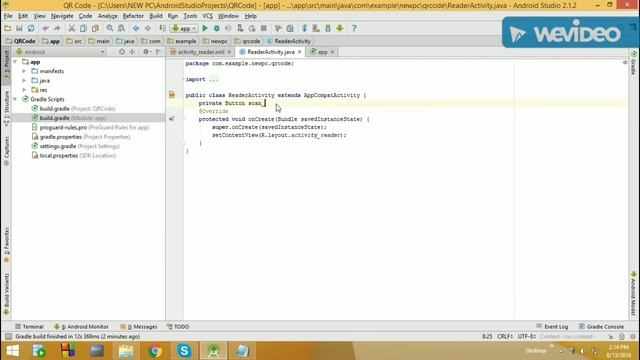
Task: Toggle the Gradle panel on right edge
Action: point(633,63)
